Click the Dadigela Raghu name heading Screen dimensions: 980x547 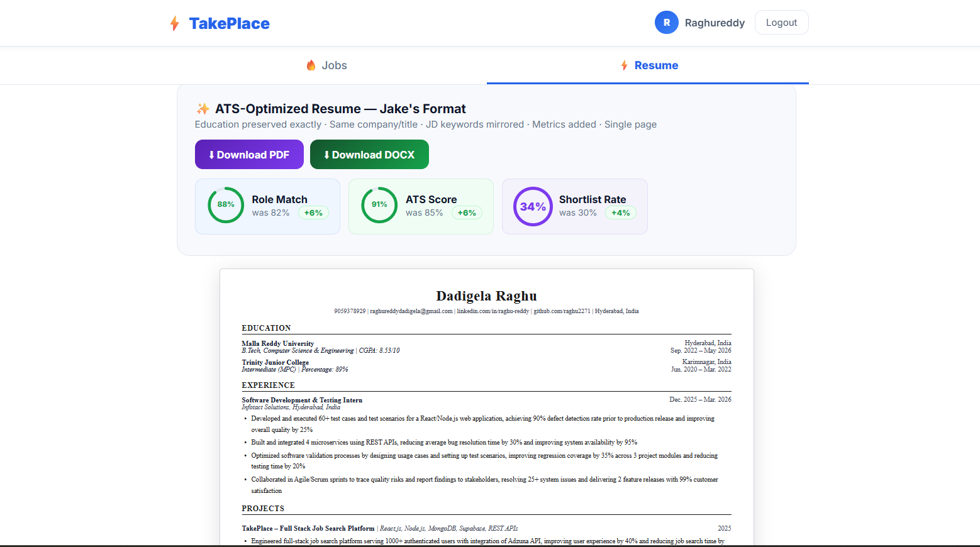(x=486, y=296)
